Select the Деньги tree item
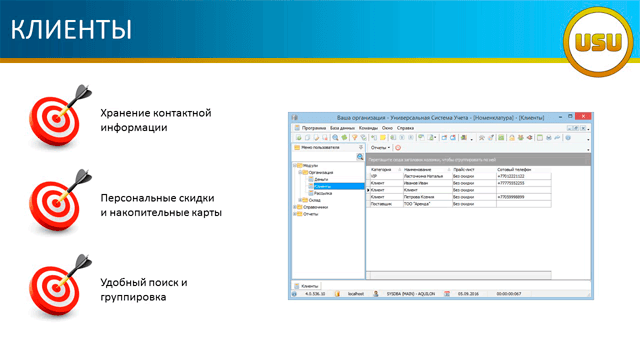 point(321,180)
